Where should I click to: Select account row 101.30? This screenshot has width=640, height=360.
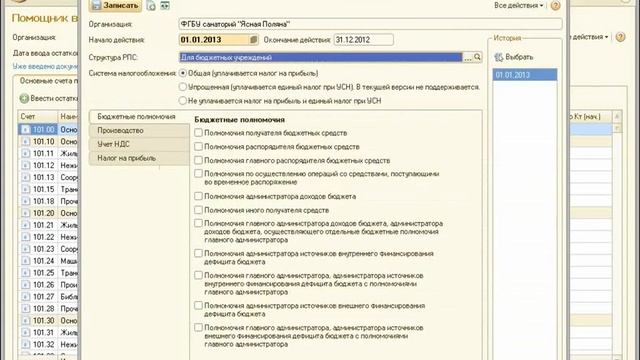click(49, 321)
